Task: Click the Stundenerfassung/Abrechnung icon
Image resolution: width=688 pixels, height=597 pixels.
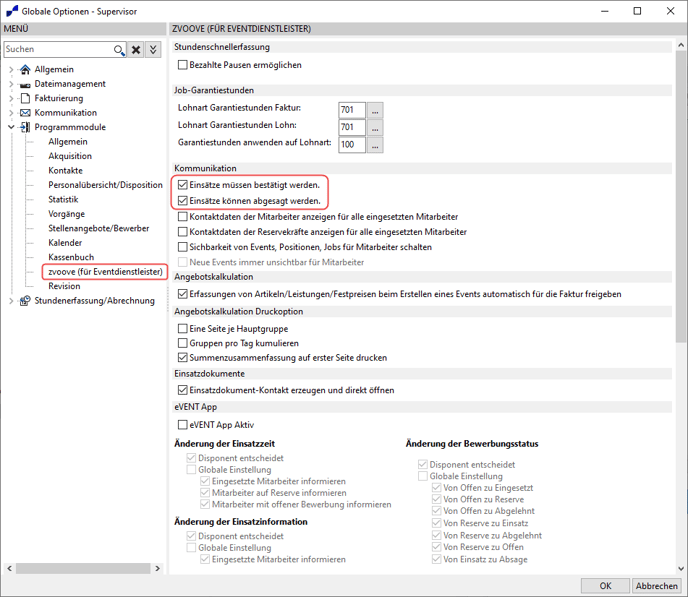Action: click(x=25, y=301)
